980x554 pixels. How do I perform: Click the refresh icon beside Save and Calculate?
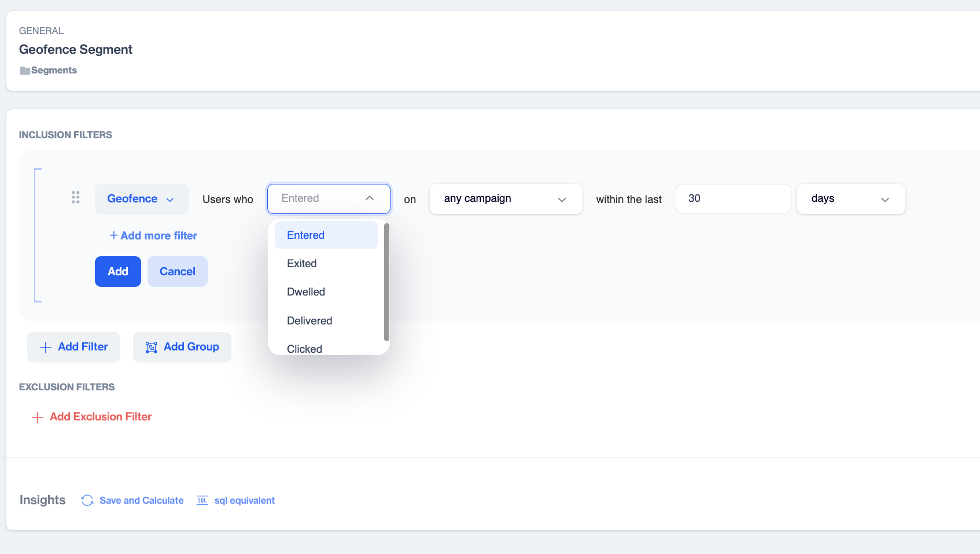(x=87, y=500)
